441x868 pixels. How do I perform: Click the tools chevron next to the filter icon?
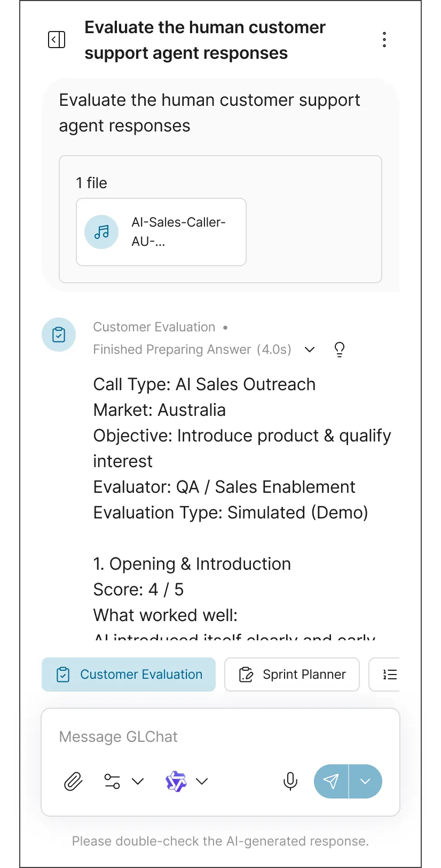click(x=138, y=781)
